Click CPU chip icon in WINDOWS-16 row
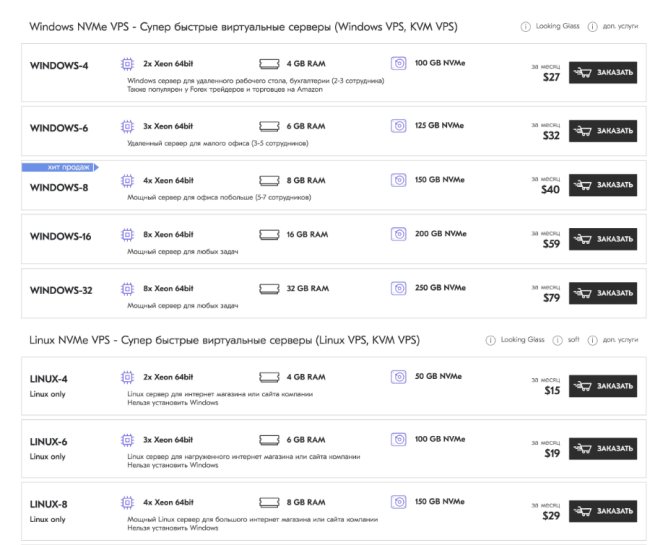The height and width of the screenshot is (545, 650). pos(127,235)
